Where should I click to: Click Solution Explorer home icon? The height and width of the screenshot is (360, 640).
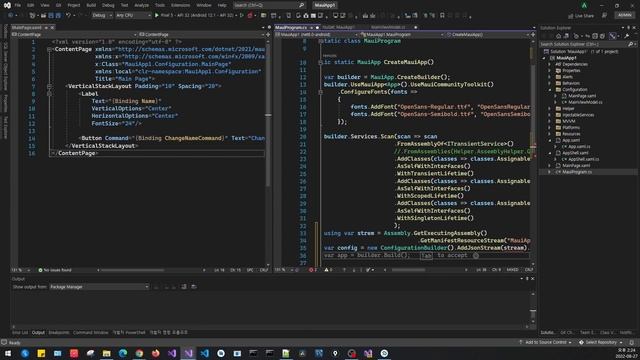point(558,36)
